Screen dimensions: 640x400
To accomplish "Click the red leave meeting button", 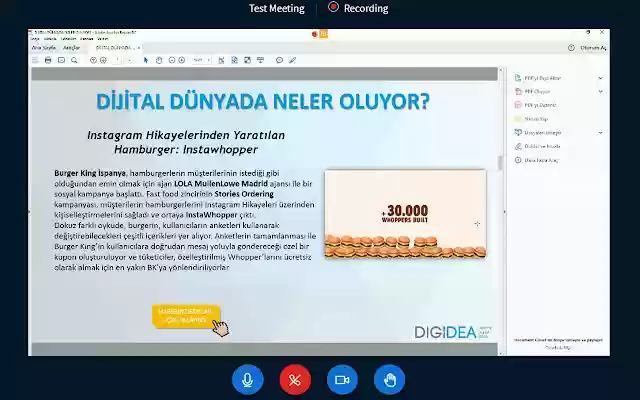I will [x=295, y=380].
